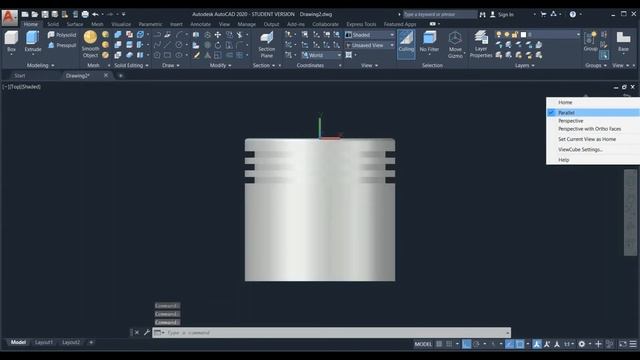Click the Polysolid tool

point(62,35)
